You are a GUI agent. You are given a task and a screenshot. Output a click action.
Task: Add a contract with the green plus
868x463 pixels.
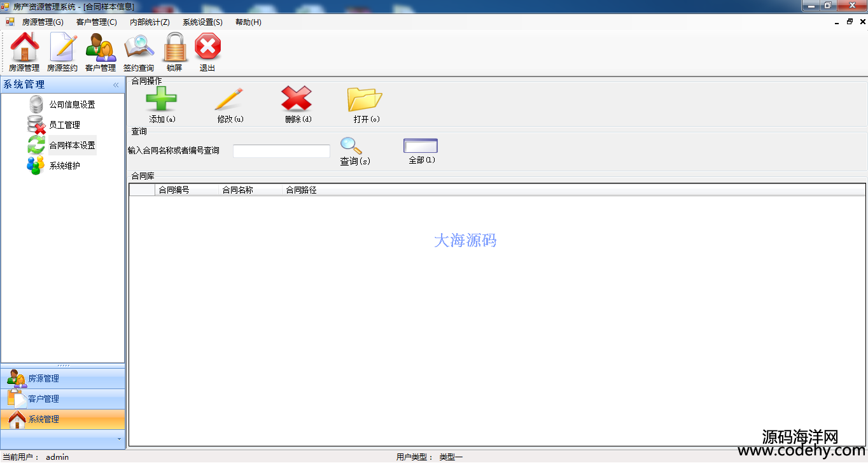pos(162,101)
